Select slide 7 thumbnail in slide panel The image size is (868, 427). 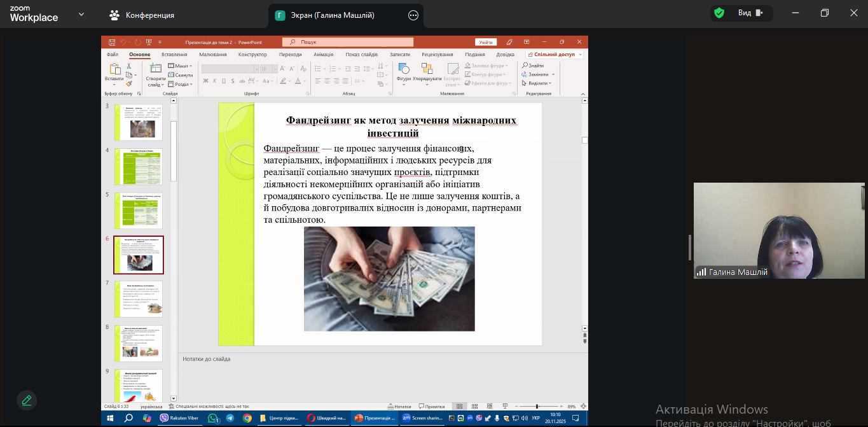click(139, 299)
